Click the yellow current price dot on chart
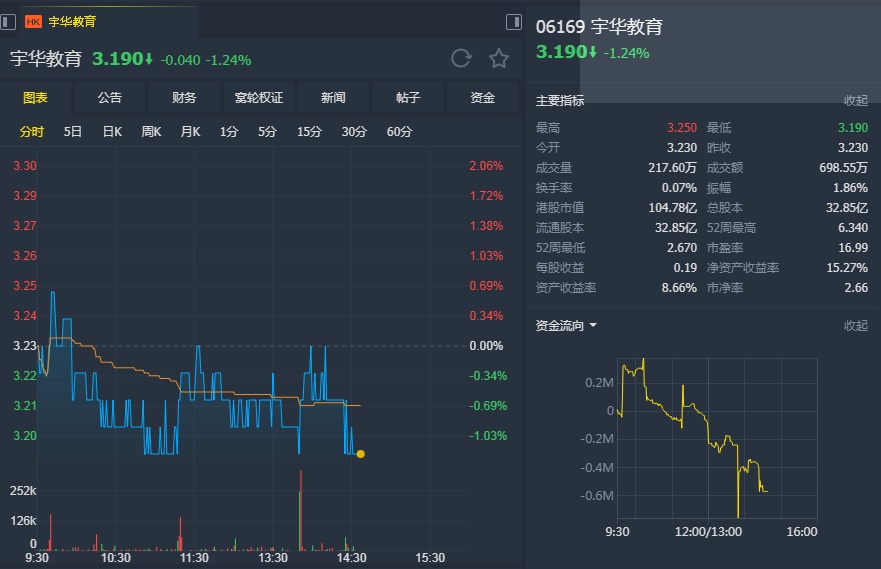This screenshot has width=881, height=569. 360,454
